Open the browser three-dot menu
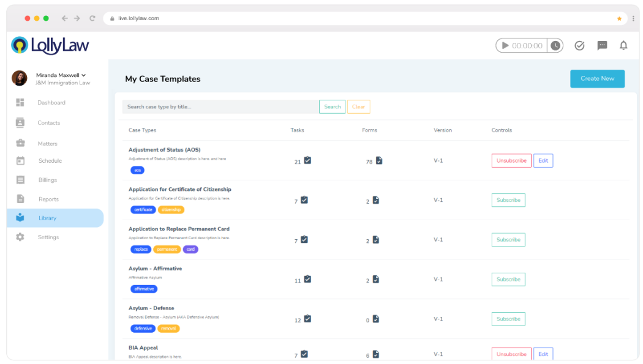Viewport: 643px width, 364px height. pyautogui.click(x=633, y=18)
